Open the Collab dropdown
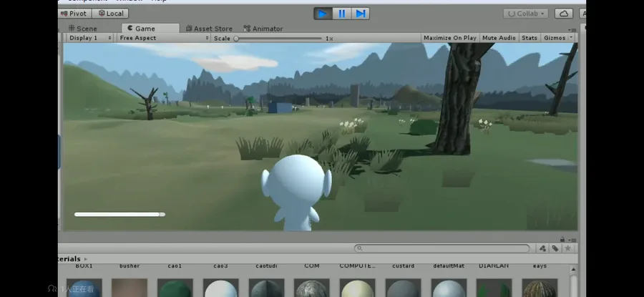Image resolution: width=644 pixels, height=297 pixels. click(525, 14)
